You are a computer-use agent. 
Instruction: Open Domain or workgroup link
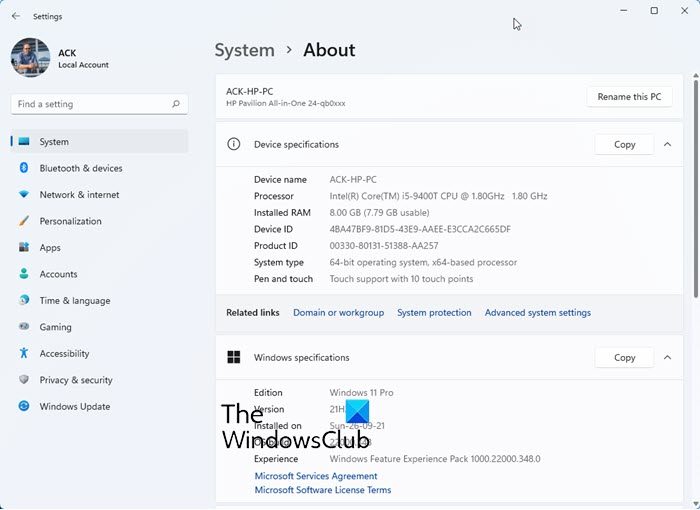(x=338, y=313)
